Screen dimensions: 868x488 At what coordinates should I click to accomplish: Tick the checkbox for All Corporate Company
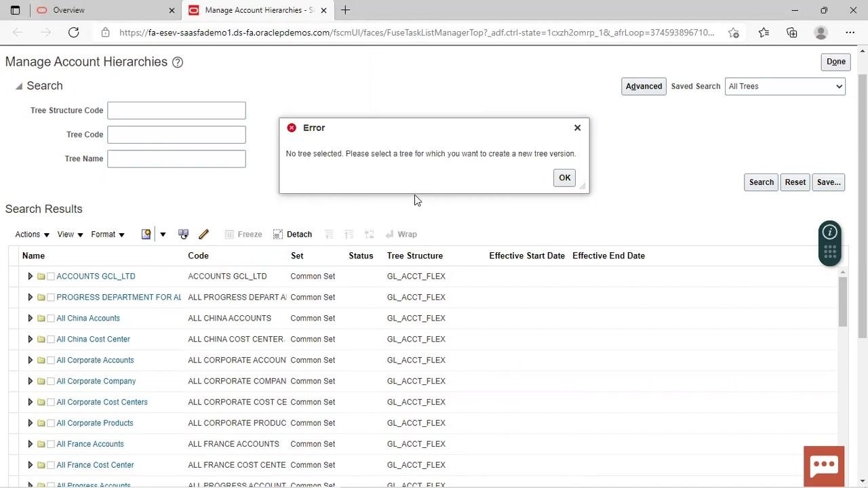[51, 382]
